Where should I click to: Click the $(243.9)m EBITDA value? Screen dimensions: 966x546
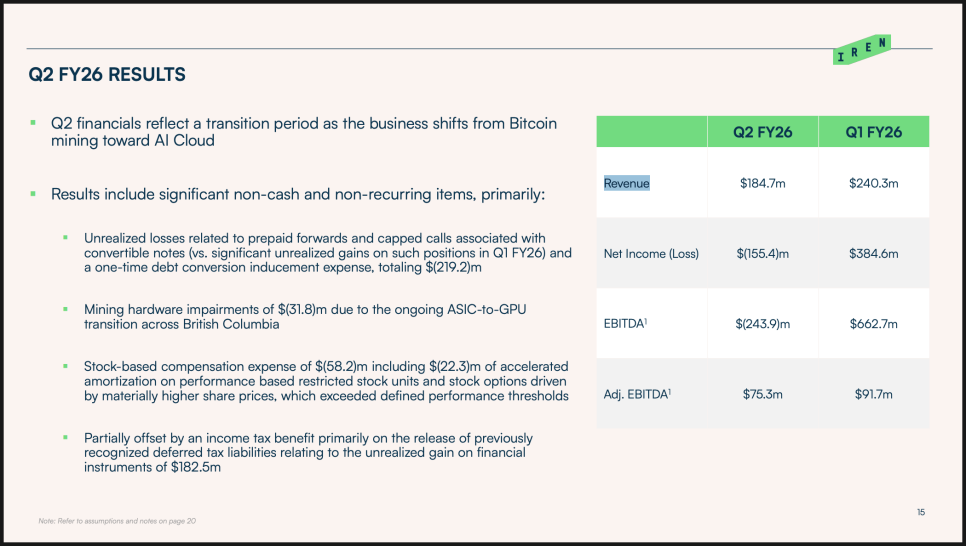(x=762, y=324)
